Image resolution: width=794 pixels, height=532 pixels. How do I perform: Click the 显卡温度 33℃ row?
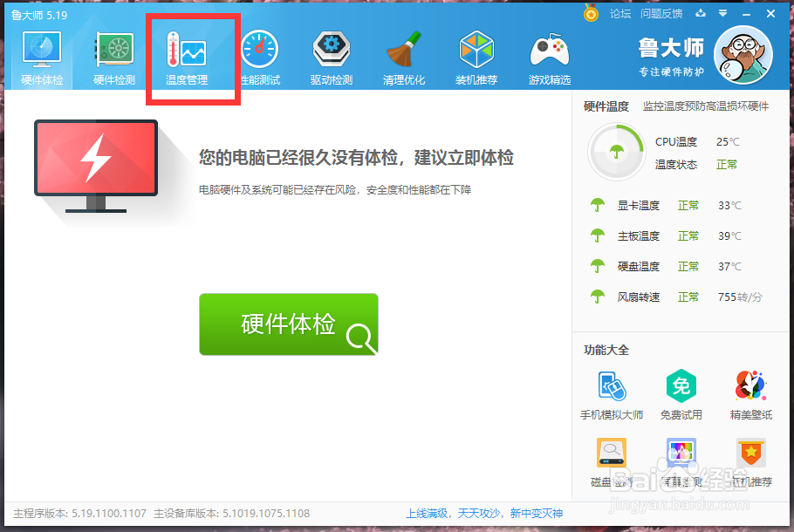666,206
